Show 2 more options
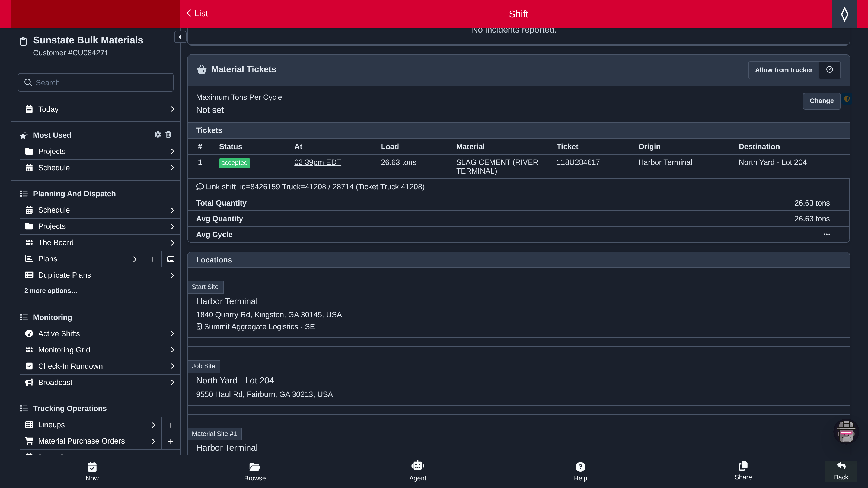The image size is (868, 488). [50, 291]
